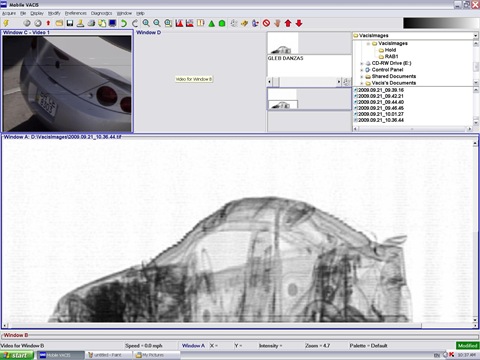Viewport: 480px width, 360px height.
Task: Open the Vacisimages folder dropdown
Action: pos(476,35)
